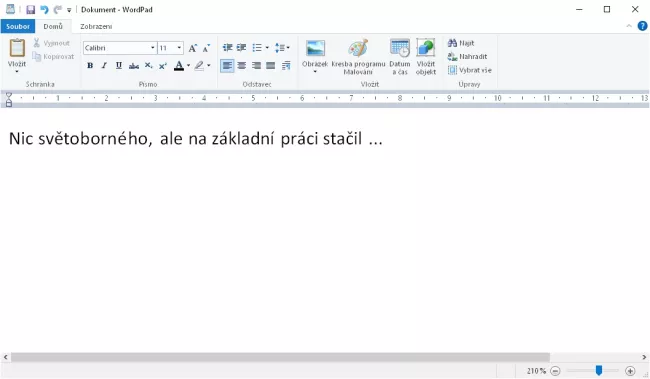Toggle strikethrough formatting
650x379 pixels.
pyautogui.click(x=133, y=66)
